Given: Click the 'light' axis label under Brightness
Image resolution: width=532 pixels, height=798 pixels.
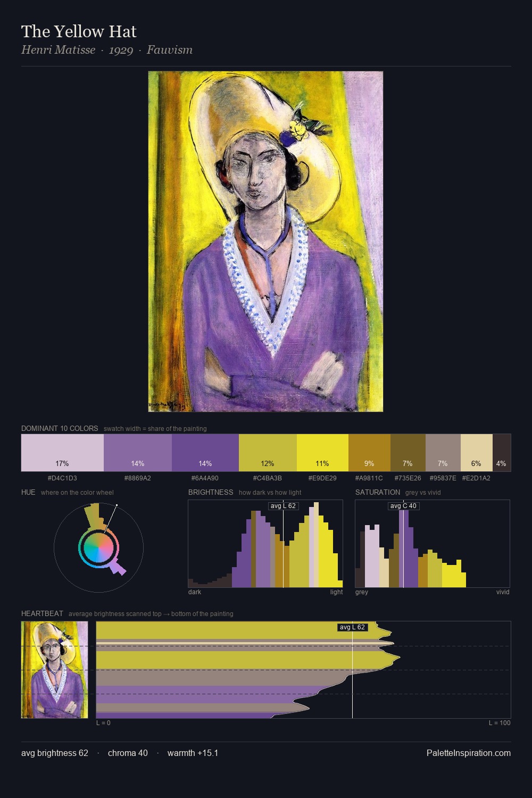Looking at the screenshot, I should (x=336, y=592).
